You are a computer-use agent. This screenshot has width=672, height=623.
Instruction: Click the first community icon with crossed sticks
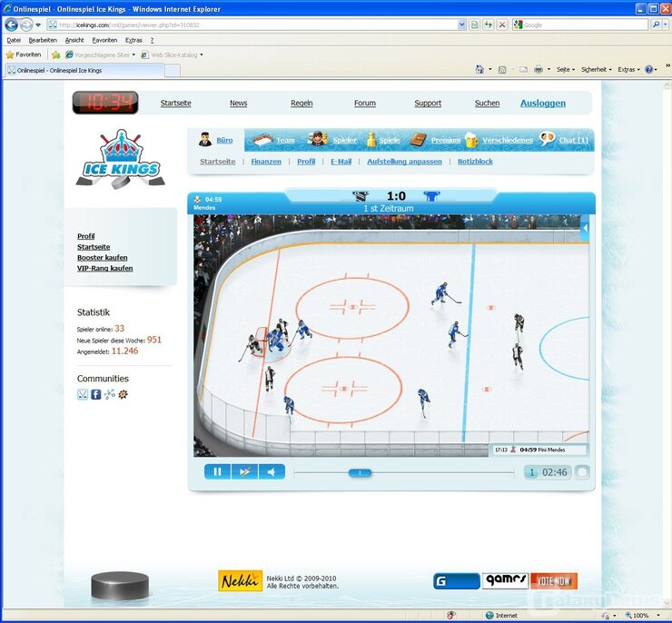(x=83, y=394)
